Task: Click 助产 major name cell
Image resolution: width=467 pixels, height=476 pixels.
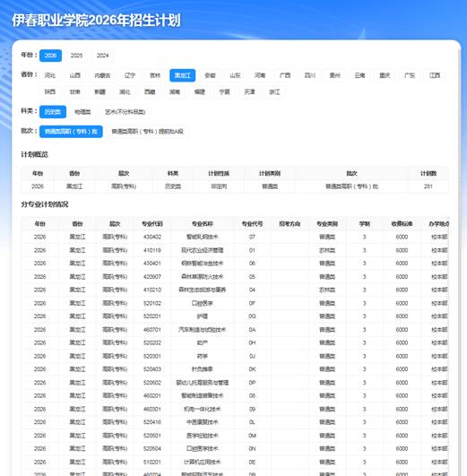Action: click(x=203, y=342)
